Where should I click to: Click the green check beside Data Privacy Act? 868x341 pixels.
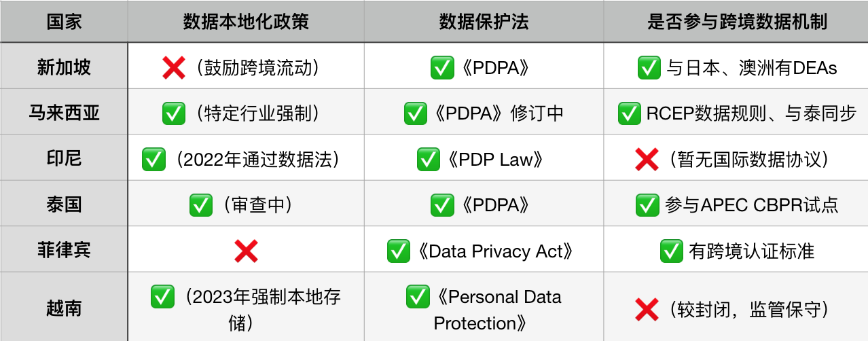[x=398, y=251]
